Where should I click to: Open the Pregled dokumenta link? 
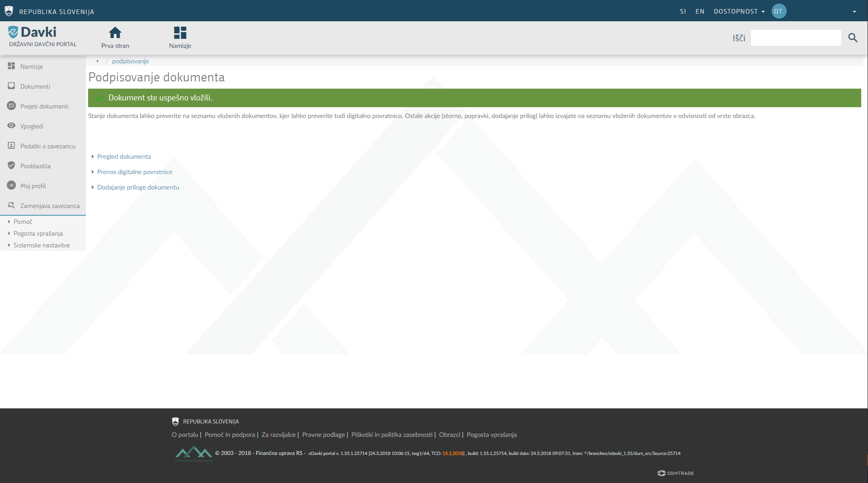124,156
